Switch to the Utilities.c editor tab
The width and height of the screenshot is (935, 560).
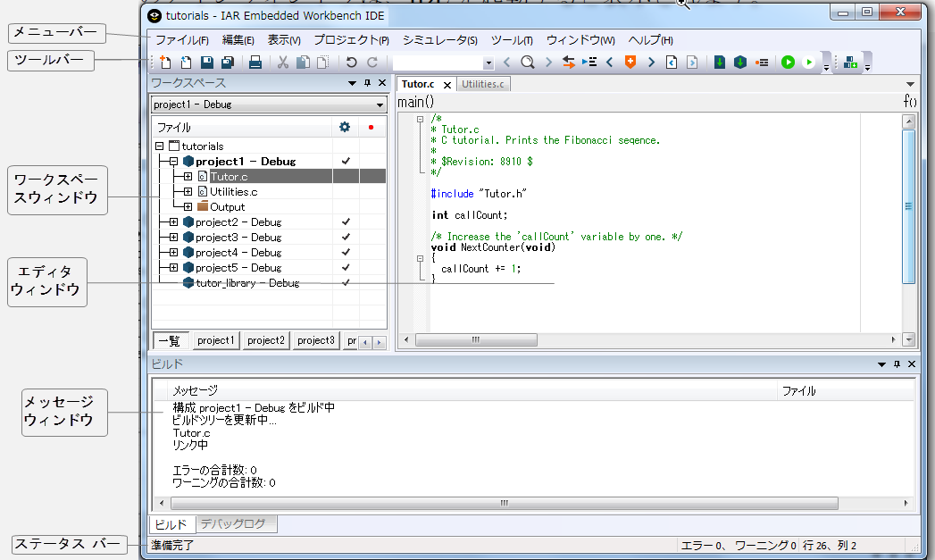482,84
